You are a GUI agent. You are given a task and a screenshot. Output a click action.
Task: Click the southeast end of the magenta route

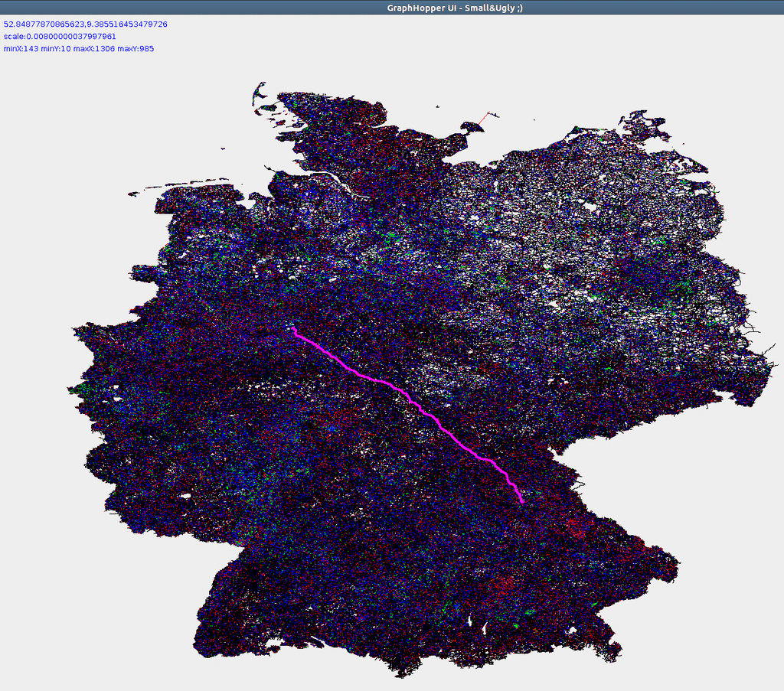pos(521,501)
